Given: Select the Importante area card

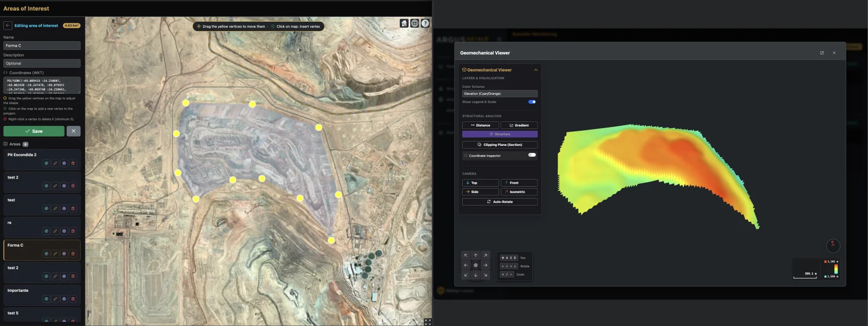Looking at the screenshot, I should pyautogui.click(x=42, y=295).
